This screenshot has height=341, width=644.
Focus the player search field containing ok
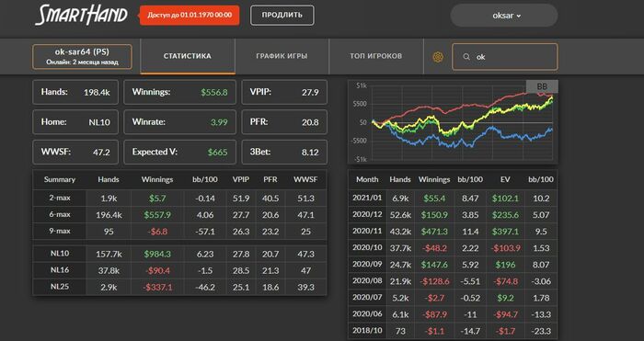click(505, 57)
